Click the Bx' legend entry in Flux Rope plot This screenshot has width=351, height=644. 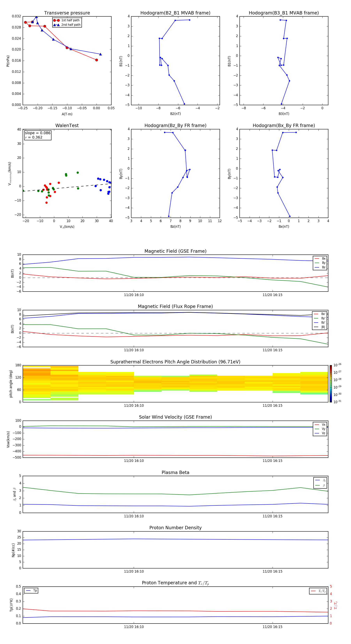(x=320, y=314)
